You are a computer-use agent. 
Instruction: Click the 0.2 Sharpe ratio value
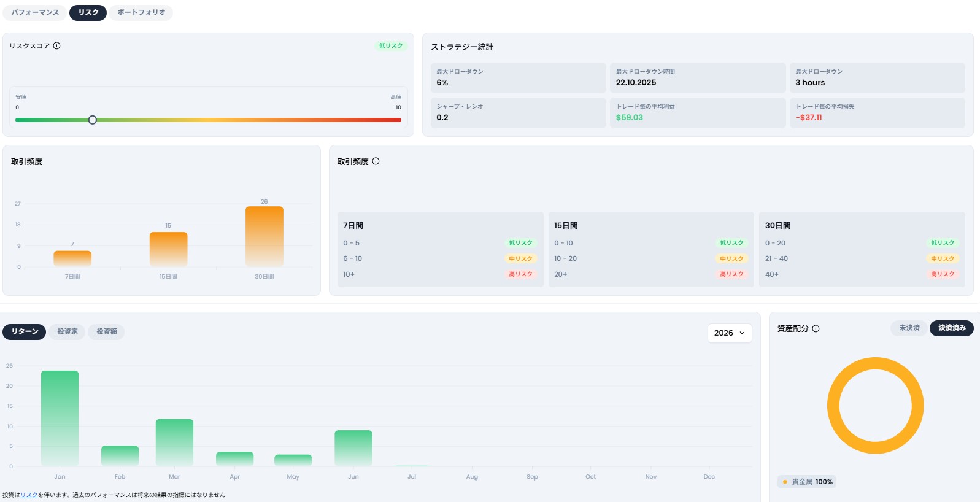click(442, 118)
